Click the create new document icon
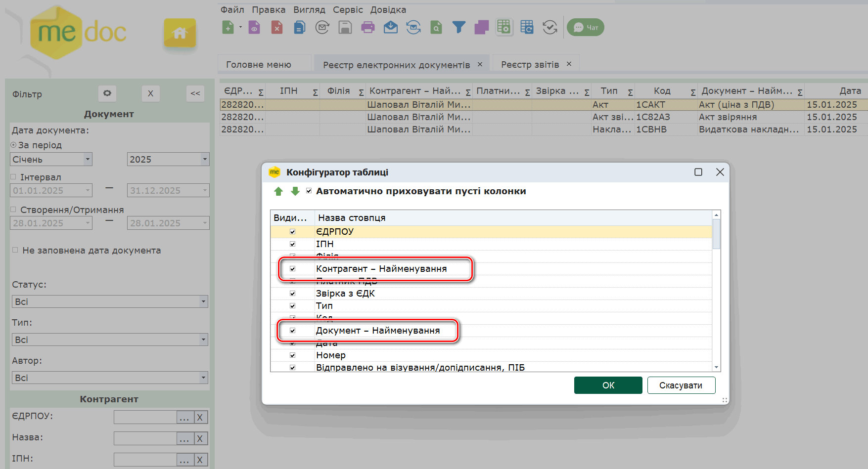Image resolution: width=868 pixels, height=469 pixels. (x=228, y=28)
